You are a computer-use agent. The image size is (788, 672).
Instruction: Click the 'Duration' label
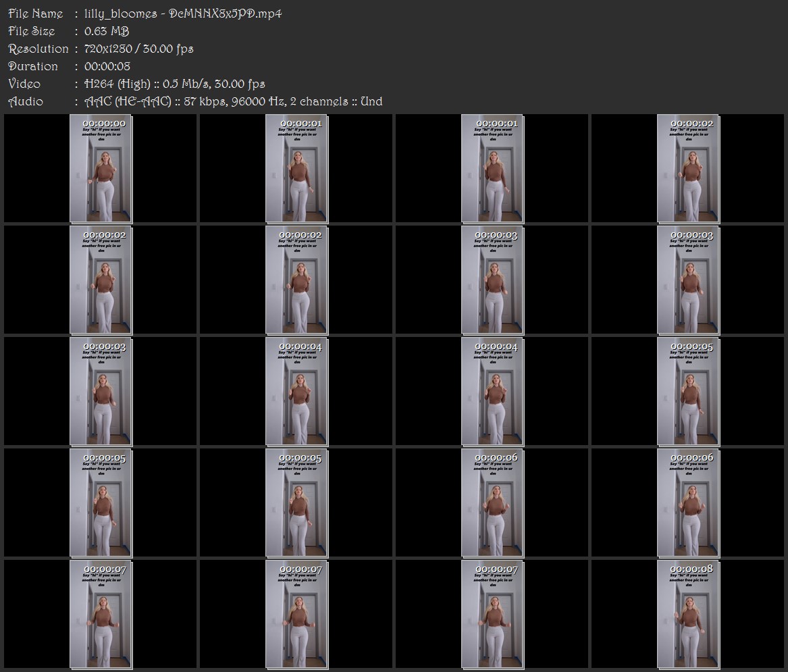[x=33, y=66]
